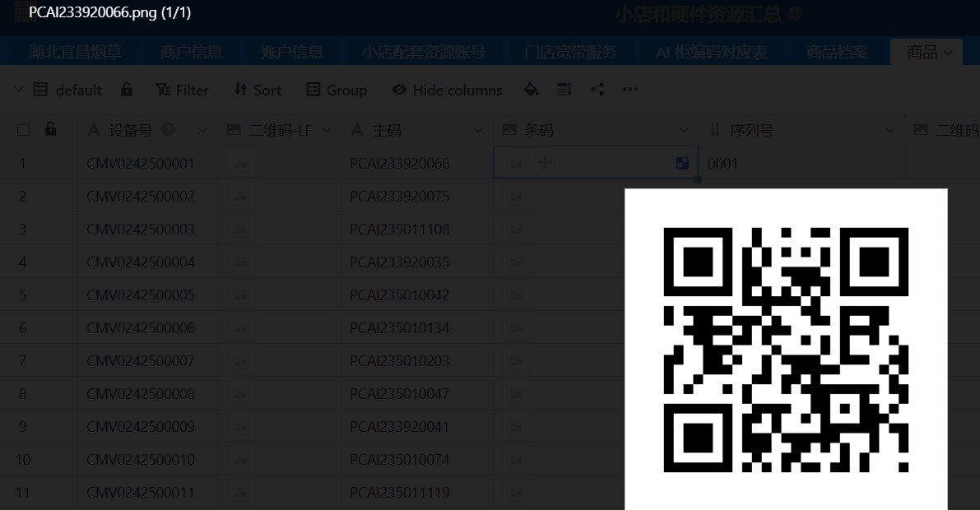Viewport: 980px width, 510px height.
Task: Select cell PCAI233920035
Action: coord(417,262)
